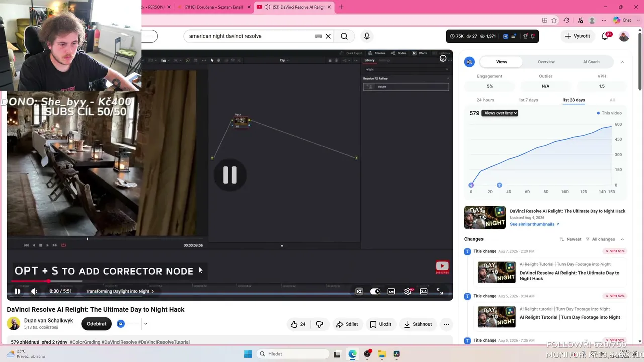
Task: Dislike the video
Action: tap(319, 324)
